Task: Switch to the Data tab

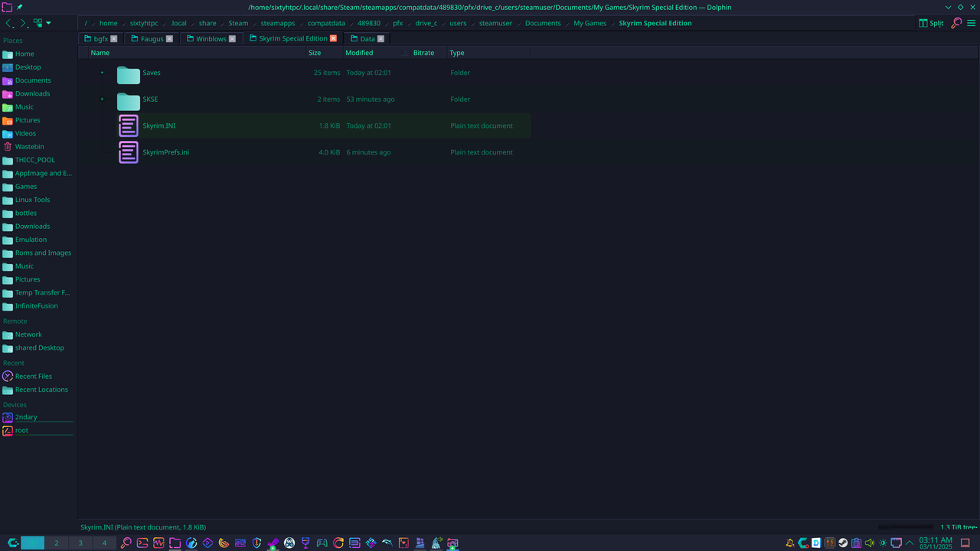Action: [x=366, y=37]
